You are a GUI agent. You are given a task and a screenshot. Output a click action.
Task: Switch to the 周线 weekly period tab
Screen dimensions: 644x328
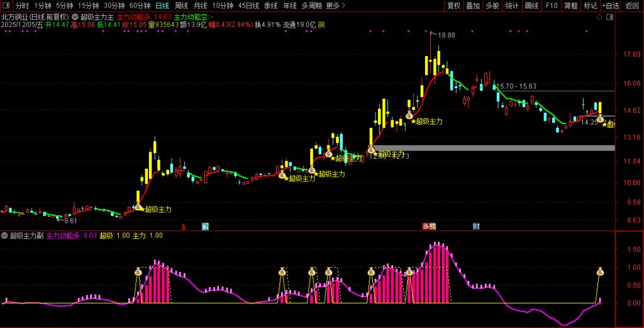click(181, 6)
